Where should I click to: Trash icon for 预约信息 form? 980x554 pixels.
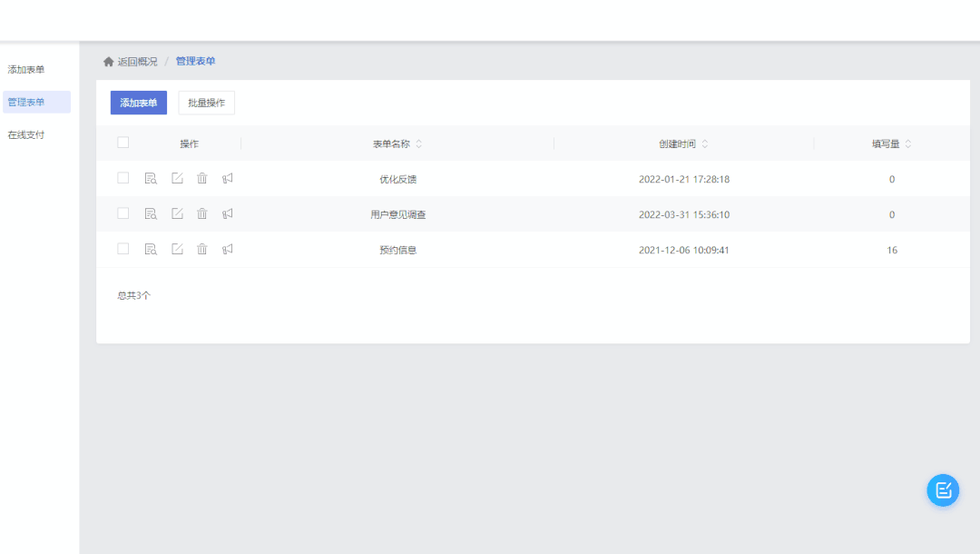coord(201,249)
